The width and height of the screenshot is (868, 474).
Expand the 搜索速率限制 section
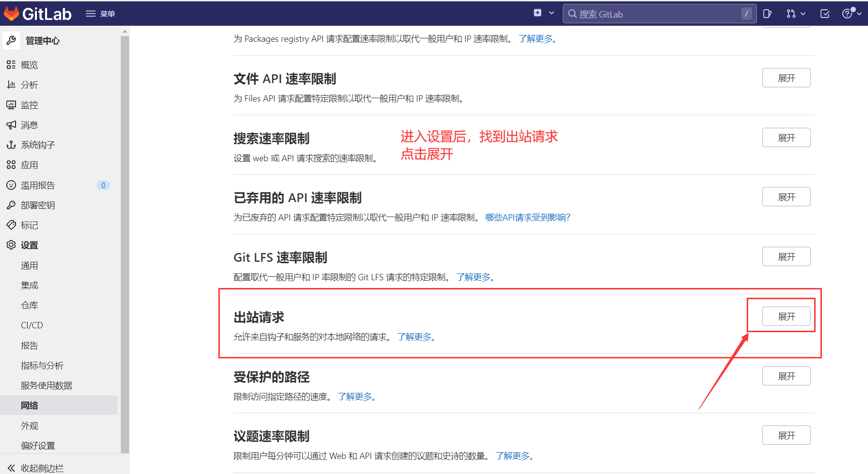click(x=786, y=137)
